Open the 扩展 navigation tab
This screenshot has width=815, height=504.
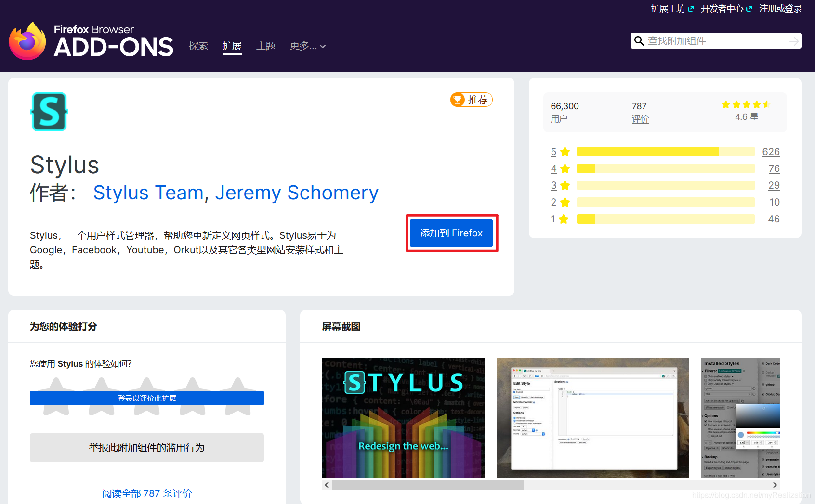pyautogui.click(x=232, y=46)
